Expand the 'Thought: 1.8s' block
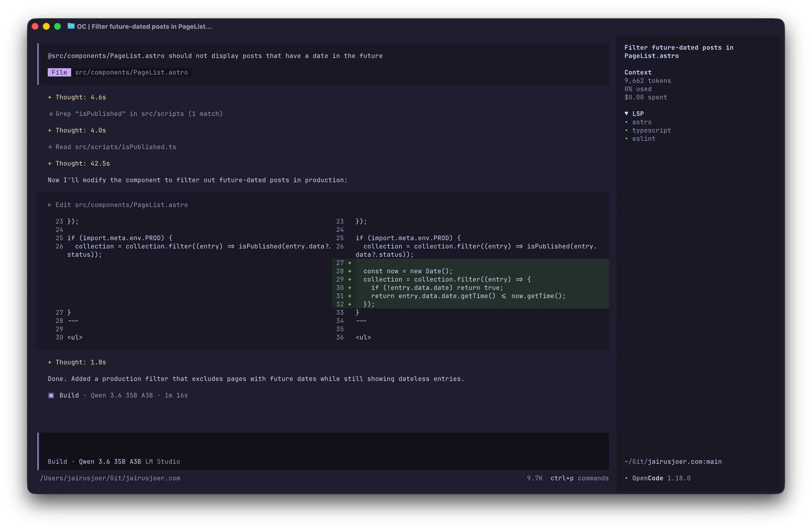This screenshot has width=812, height=530. pos(77,362)
